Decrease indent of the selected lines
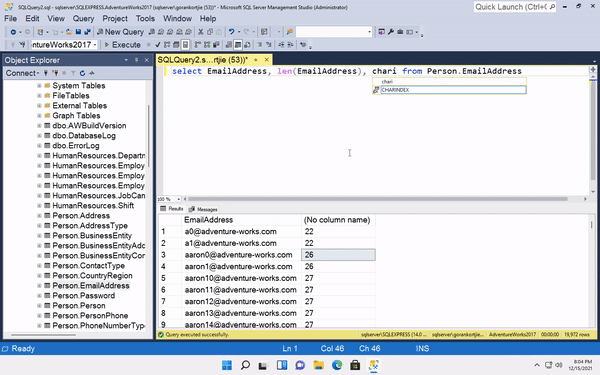Viewport: 600px width, 375px height. (281, 45)
